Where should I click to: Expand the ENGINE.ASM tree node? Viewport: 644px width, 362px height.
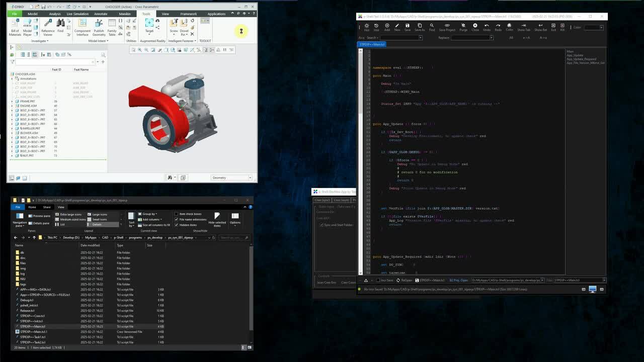coord(12,106)
